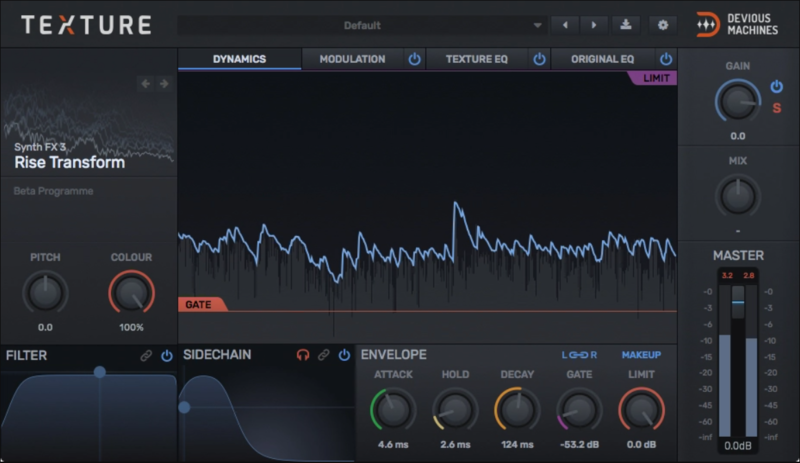Click the red GATE threshold label in graph
The image size is (800, 463).
coord(199,304)
